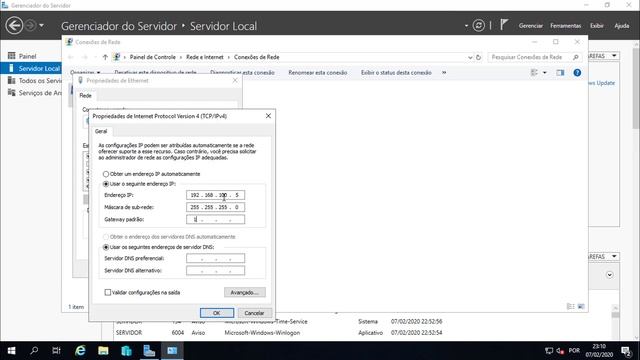Image resolution: width=640 pixels, height=360 pixels.
Task: Click the Servidor DNS preferencial field
Action: tap(216, 258)
